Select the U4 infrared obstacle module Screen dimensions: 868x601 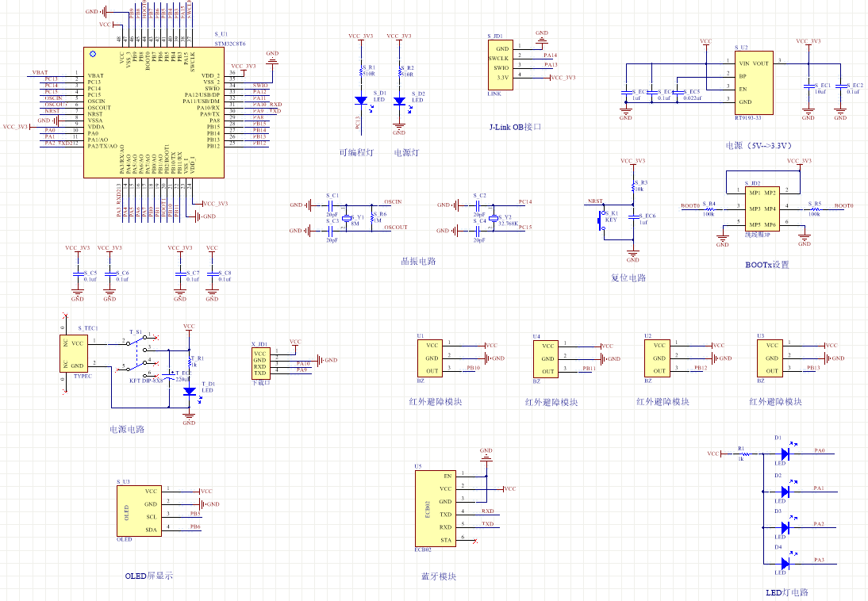coord(547,358)
